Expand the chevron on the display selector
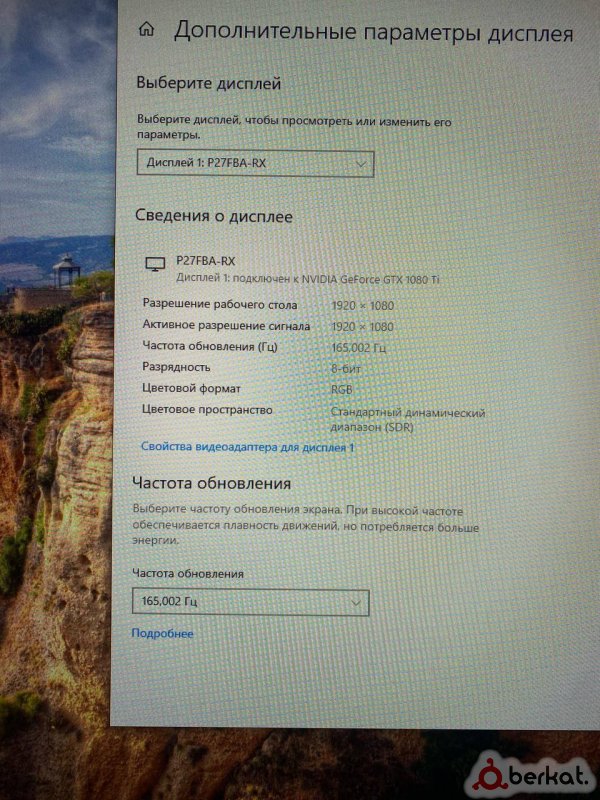600x800 pixels. (362, 162)
